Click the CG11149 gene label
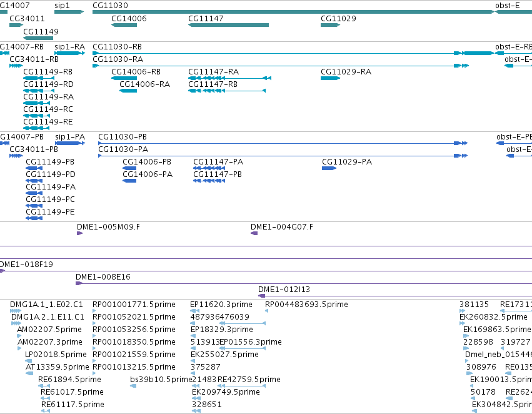Image resolution: width=532 pixels, height=414 pixels. pyautogui.click(x=41, y=31)
